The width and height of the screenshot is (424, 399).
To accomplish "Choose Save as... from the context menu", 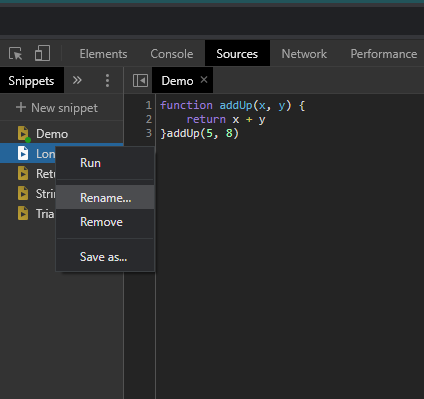I will click(x=105, y=257).
